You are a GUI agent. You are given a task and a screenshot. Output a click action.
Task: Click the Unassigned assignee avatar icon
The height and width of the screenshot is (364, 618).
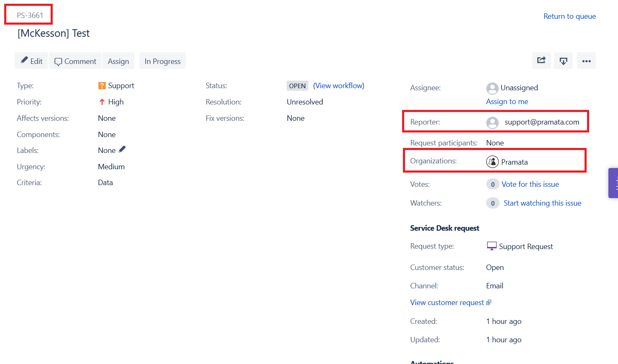pyautogui.click(x=492, y=88)
